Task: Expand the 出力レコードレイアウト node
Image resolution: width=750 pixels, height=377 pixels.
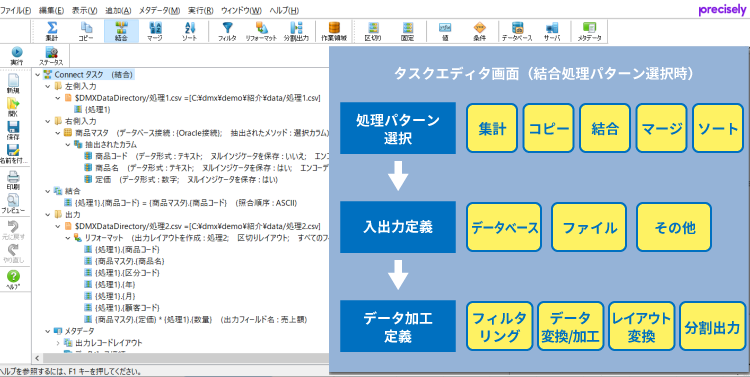Action: click(58, 343)
